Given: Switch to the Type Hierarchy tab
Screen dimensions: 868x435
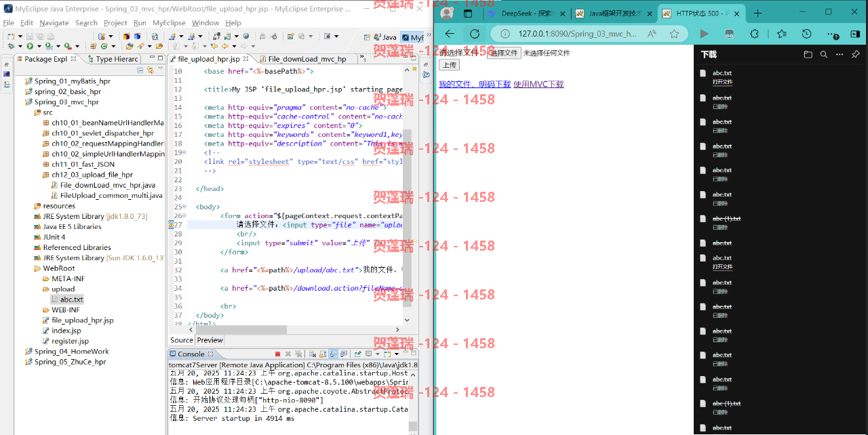Looking at the screenshot, I should (x=113, y=59).
